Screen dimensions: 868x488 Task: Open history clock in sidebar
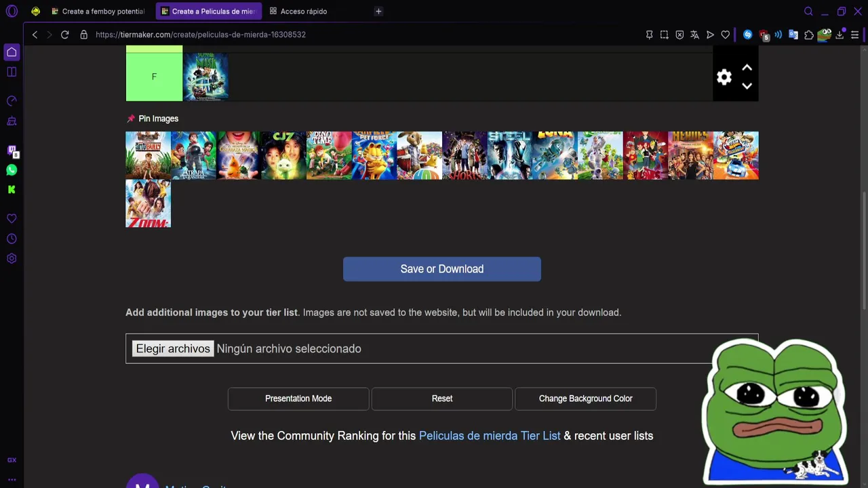pos(12,239)
